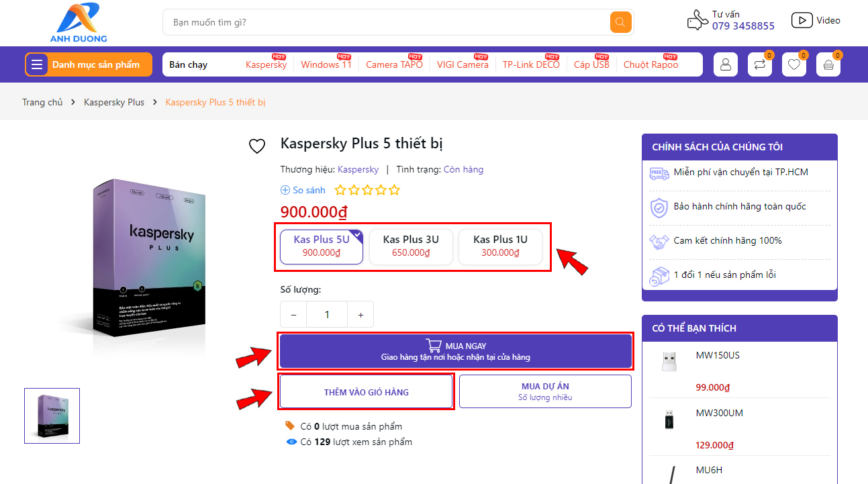868x484 pixels.
Task: Click the blue eye icon near view count
Action: (x=291, y=442)
